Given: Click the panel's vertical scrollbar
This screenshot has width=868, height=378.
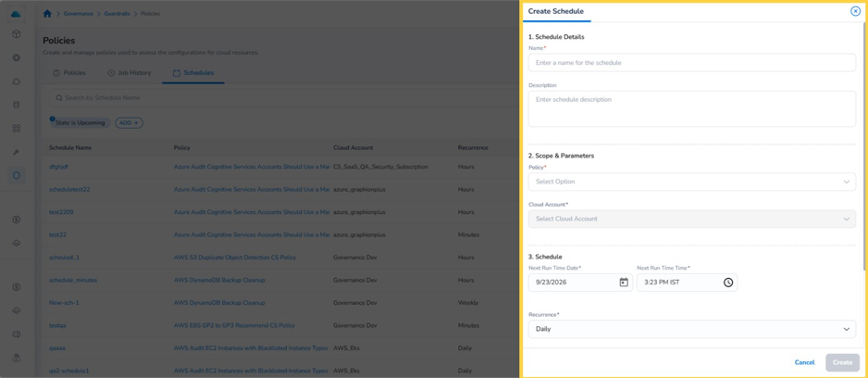Looking at the screenshot, I should pyautogui.click(x=864, y=147).
